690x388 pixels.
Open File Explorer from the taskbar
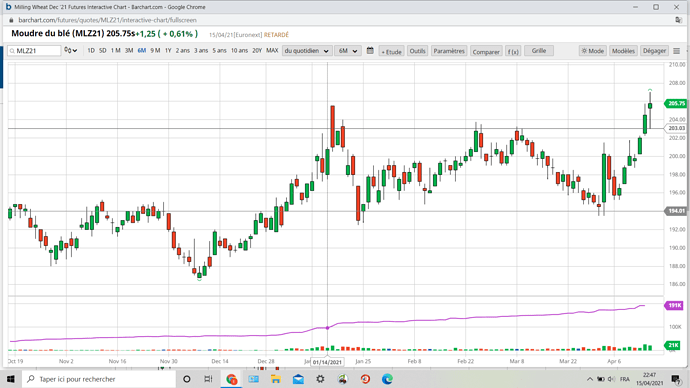coord(276,379)
